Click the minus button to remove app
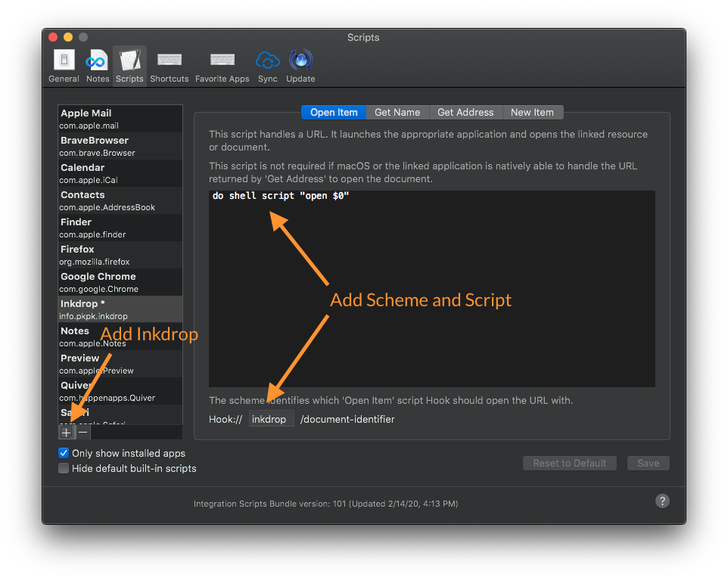Screen dimensions: 728x580 [x=83, y=433]
